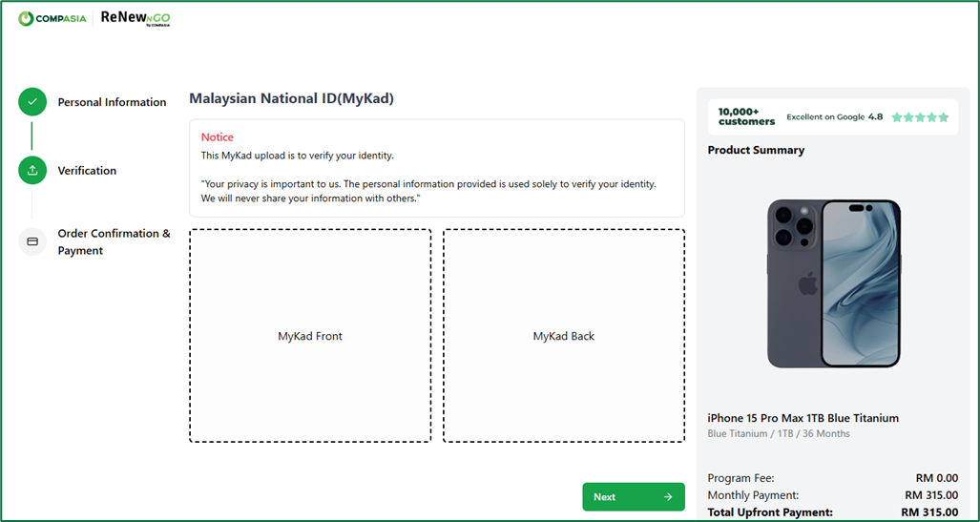
Task: Click the Personal Information checkmark step icon
Action: 32,101
